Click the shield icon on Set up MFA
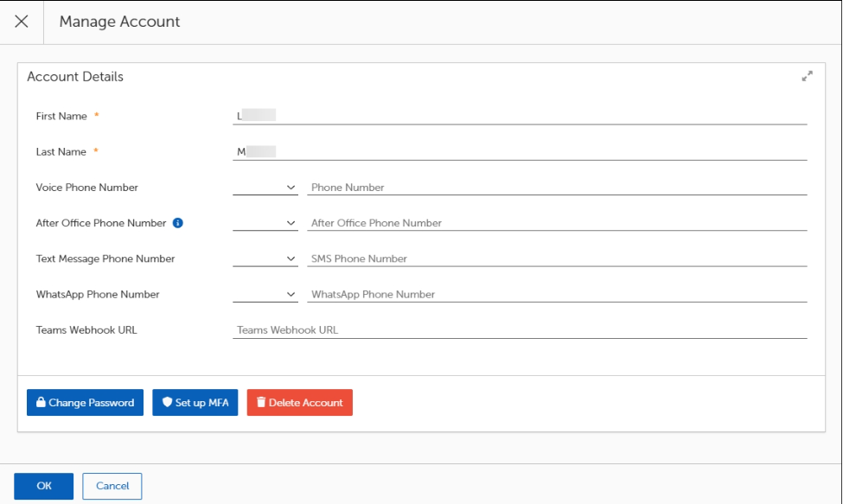 pos(167,403)
